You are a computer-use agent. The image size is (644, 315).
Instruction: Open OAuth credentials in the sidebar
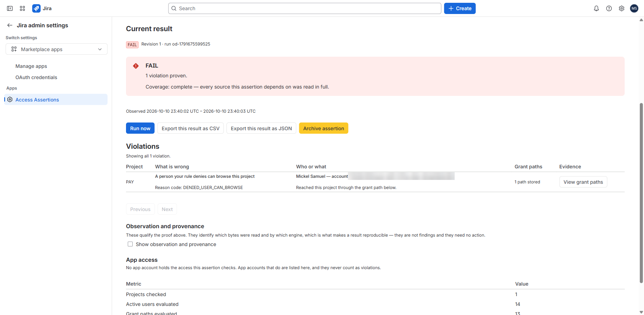(36, 77)
